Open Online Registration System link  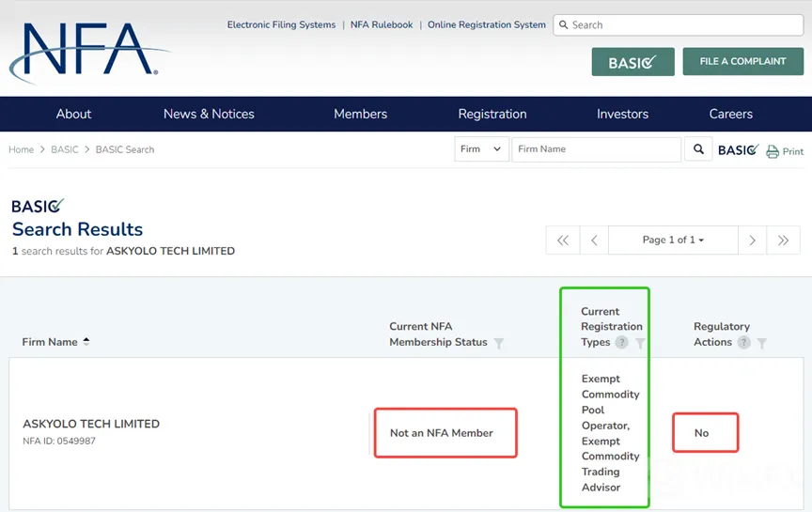point(487,24)
